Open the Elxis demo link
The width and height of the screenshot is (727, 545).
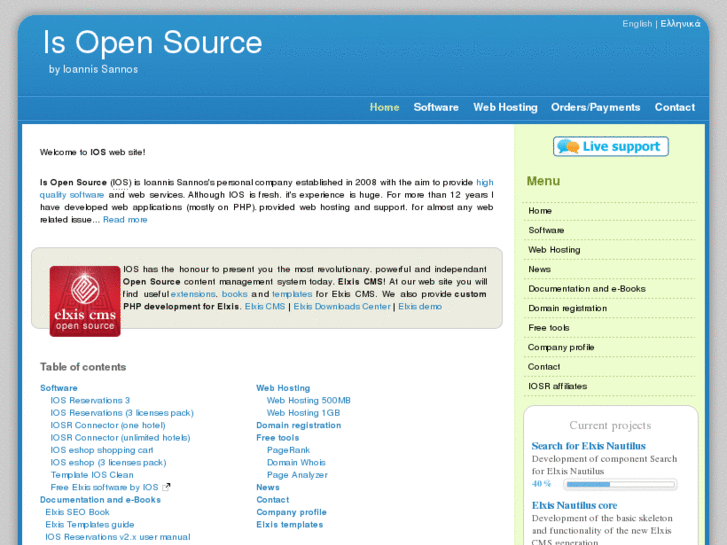click(x=420, y=307)
